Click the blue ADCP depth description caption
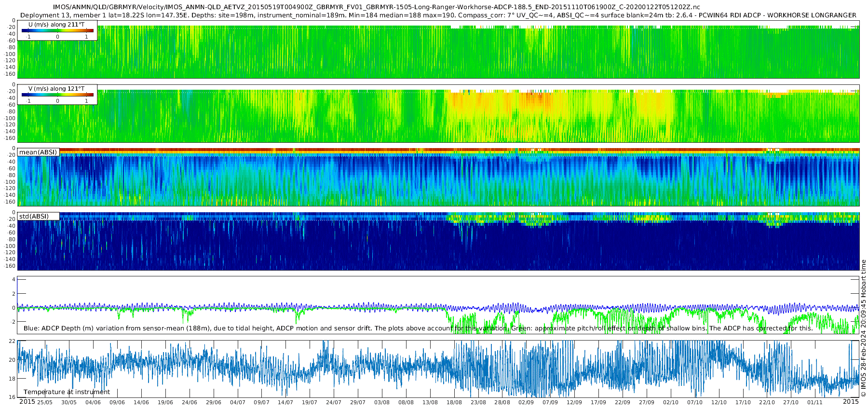868x410 pixels. click(x=418, y=328)
